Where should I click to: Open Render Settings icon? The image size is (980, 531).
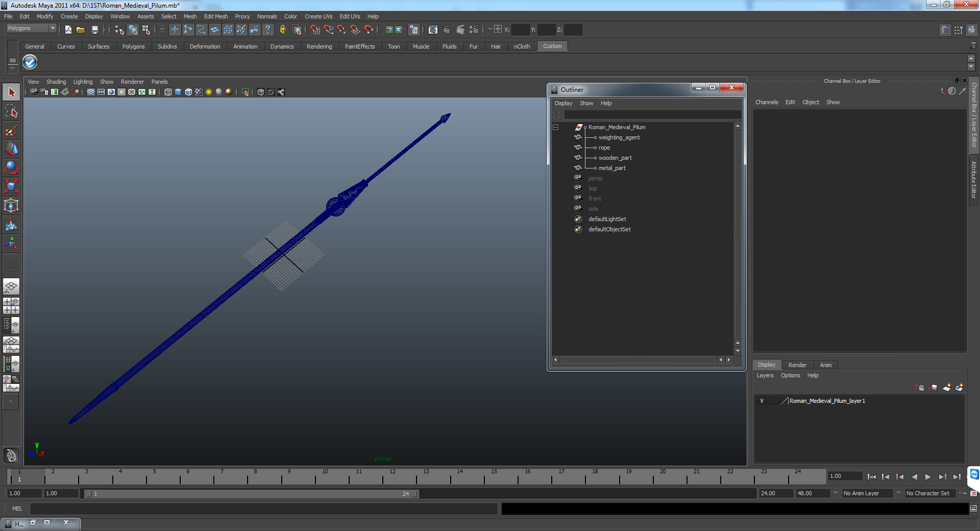[474, 30]
